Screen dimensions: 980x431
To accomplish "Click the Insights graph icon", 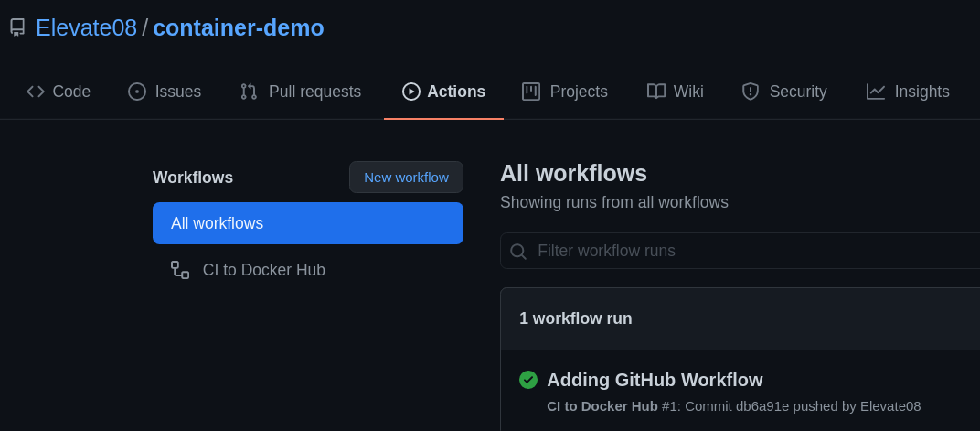I will 876,92.
